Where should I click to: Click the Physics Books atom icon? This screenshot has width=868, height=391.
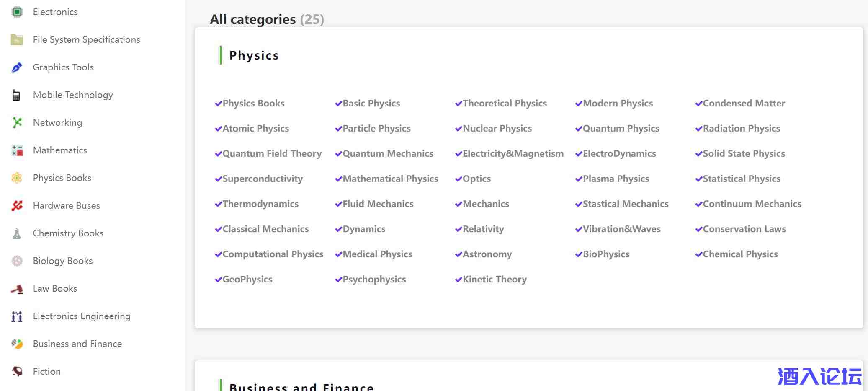pos(17,178)
